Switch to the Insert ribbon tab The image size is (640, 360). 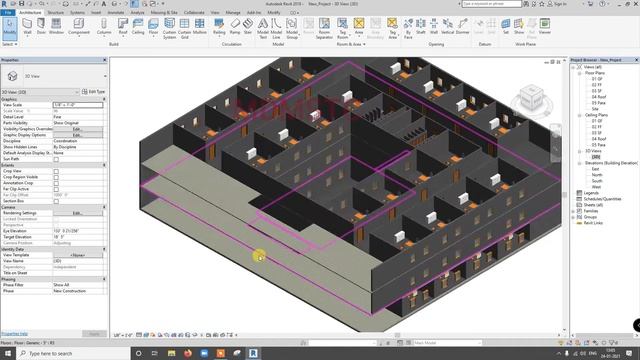coord(96,13)
